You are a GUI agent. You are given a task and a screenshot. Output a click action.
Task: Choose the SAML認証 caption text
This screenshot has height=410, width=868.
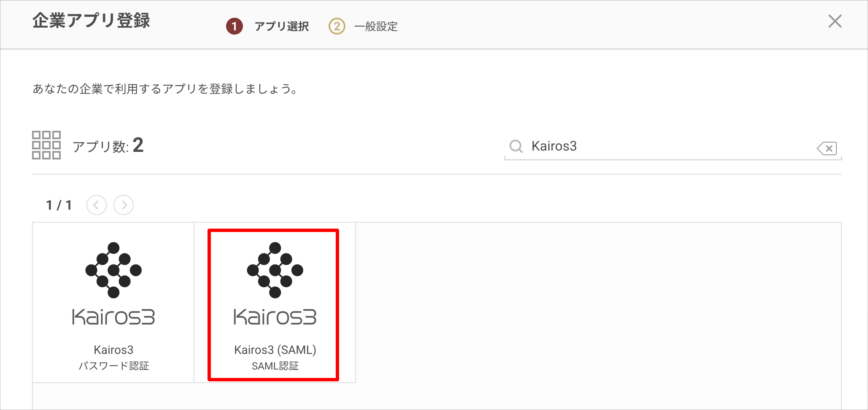(x=275, y=366)
